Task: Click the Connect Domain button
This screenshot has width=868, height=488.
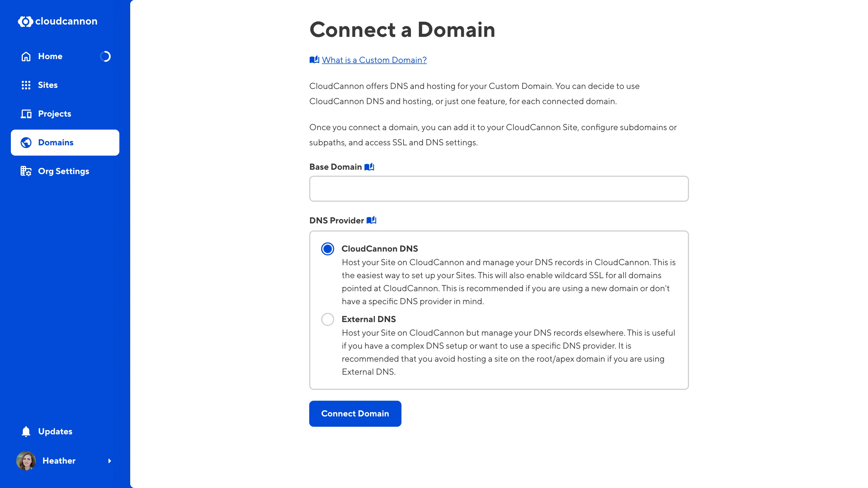Action: point(355,413)
